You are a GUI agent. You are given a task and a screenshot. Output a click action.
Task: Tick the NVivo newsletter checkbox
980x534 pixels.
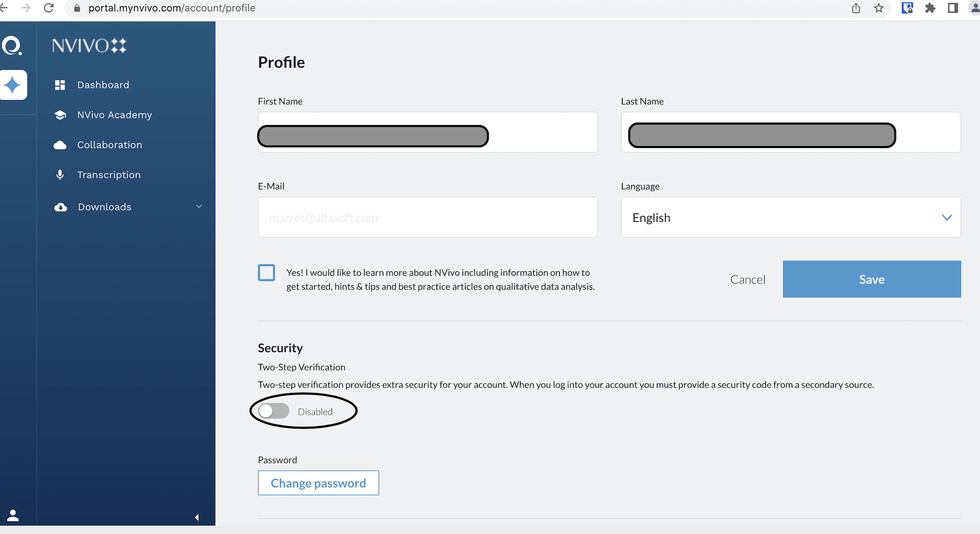click(266, 273)
